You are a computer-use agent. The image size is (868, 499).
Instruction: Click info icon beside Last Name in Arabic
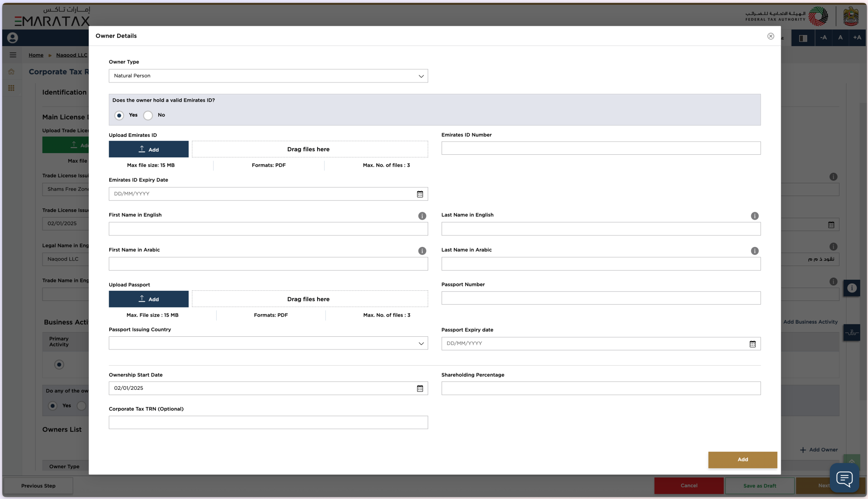pos(754,251)
